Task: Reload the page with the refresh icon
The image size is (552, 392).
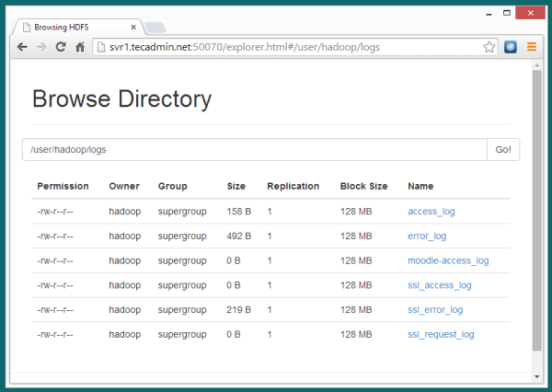Action: (x=61, y=46)
